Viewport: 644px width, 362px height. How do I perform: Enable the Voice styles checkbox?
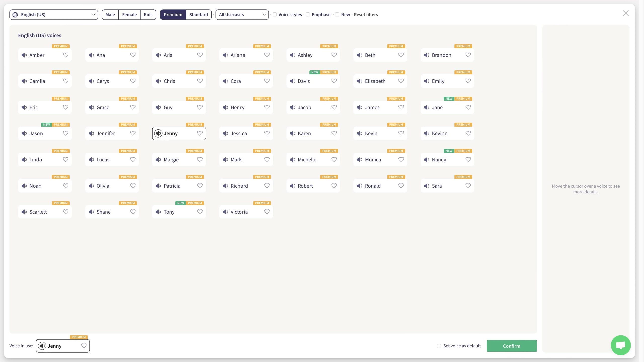point(275,15)
